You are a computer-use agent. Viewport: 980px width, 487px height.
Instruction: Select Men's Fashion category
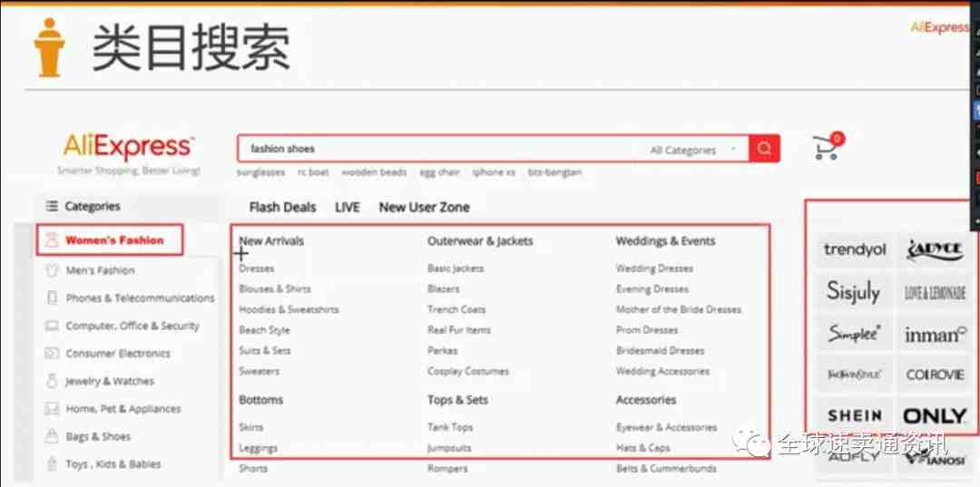(x=101, y=270)
